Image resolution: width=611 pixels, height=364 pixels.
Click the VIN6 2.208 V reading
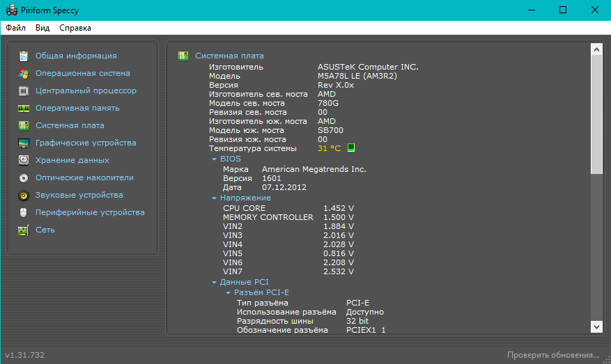(338, 263)
